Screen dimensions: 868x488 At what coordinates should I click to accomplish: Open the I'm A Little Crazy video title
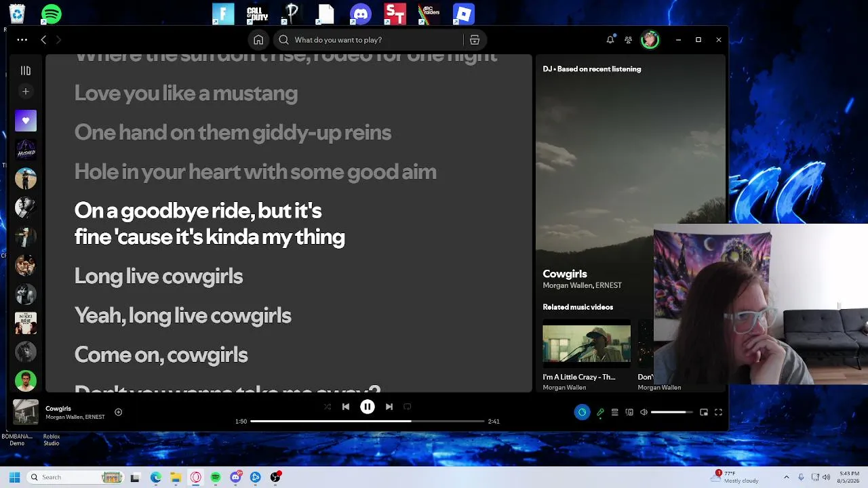coord(579,377)
